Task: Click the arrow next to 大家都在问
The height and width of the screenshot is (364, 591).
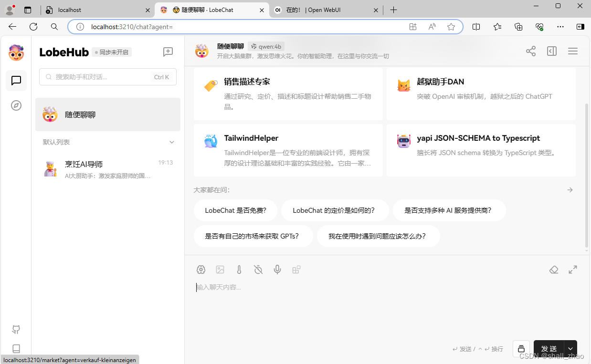Action: click(570, 190)
